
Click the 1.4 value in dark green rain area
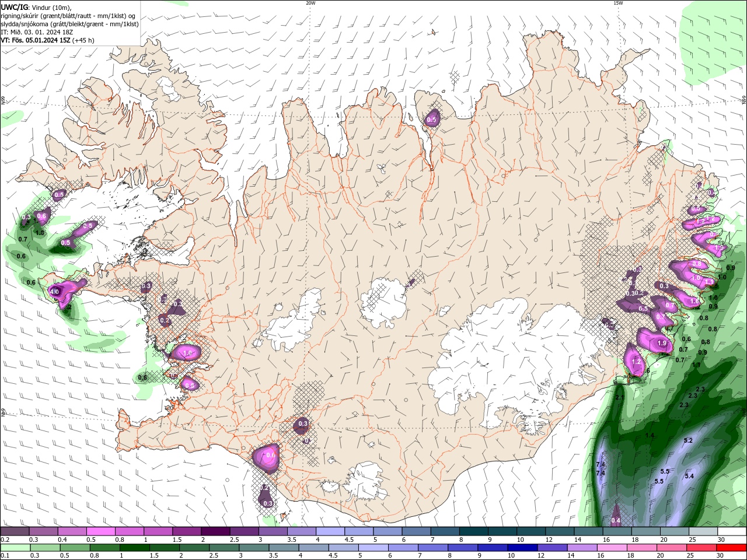pyautogui.click(x=650, y=436)
